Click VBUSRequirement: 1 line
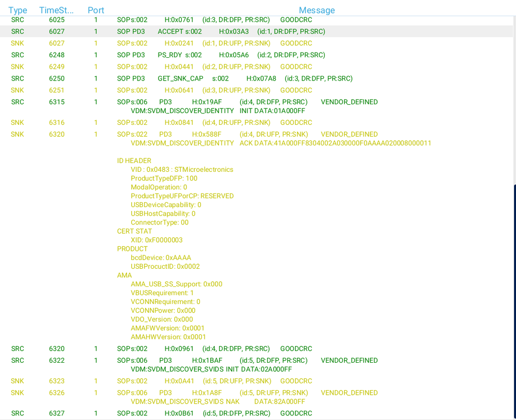Image resolution: width=516 pixels, height=420 pixels. [x=162, y=293]
